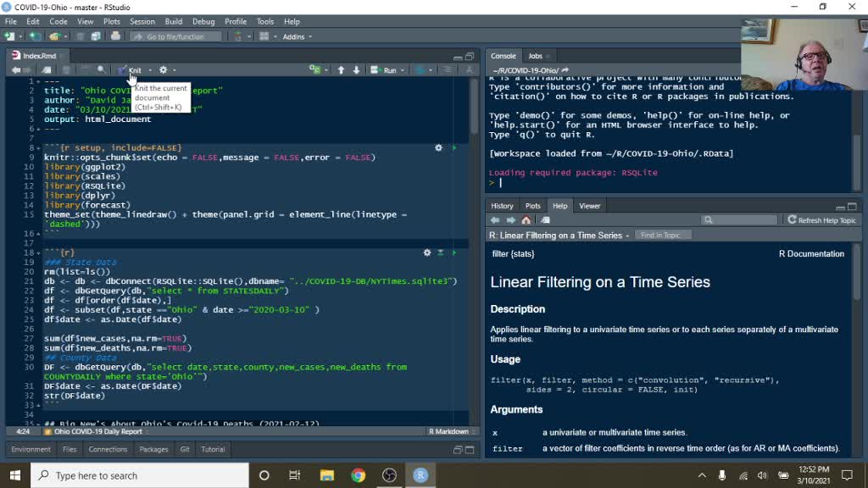This screenshot has height=488, width=868.
Task: Switch to the Environment tab
Action: tap(31, 449)
